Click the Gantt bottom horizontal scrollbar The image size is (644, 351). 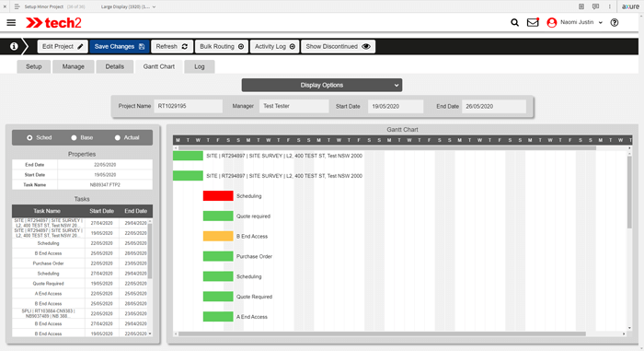tap(382, 334)
